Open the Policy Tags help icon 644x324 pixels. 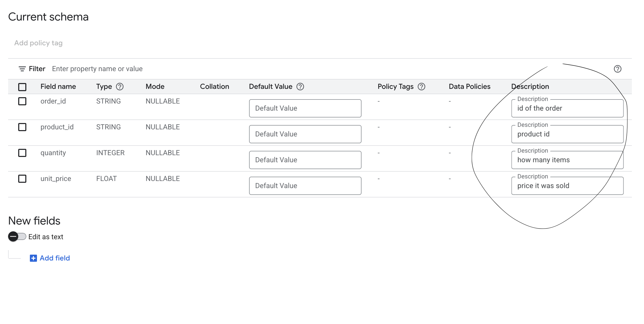[x=421, y=87]
